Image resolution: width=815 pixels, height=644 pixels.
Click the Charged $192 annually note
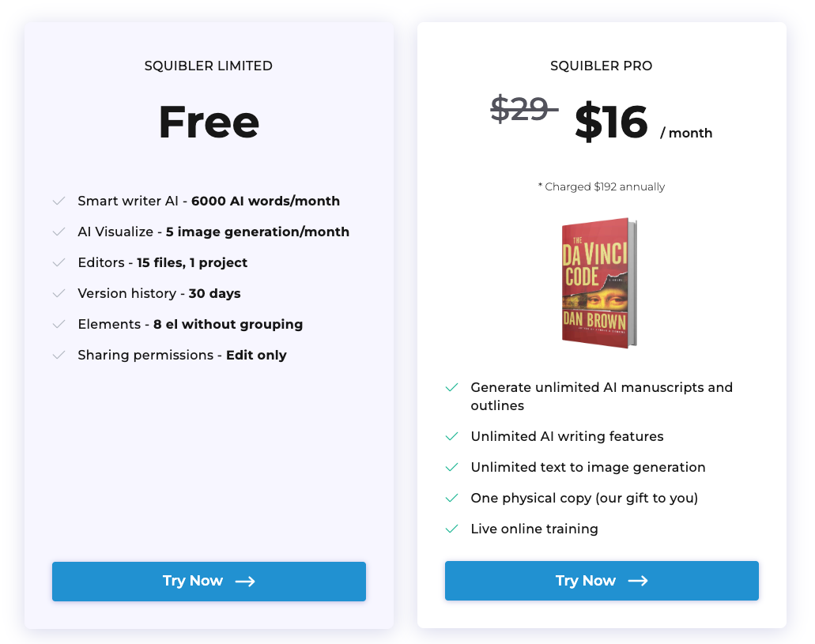tap(602, 187)
